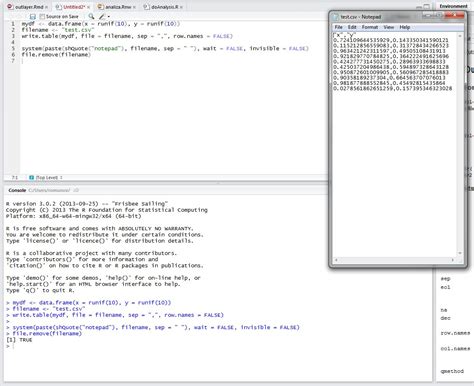Click the console input prompt line
The height and width of the screenshot is (386, 474).
coord(217,346)
